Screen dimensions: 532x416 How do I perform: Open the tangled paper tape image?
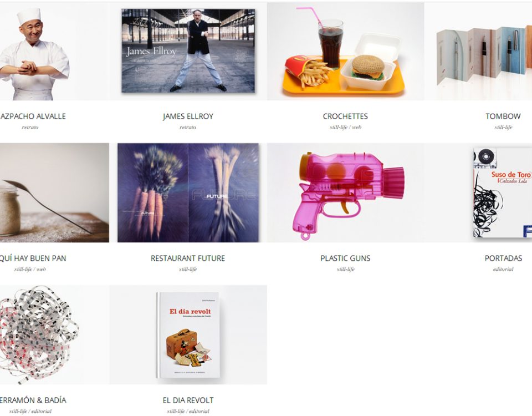click(x=54, y=334)
